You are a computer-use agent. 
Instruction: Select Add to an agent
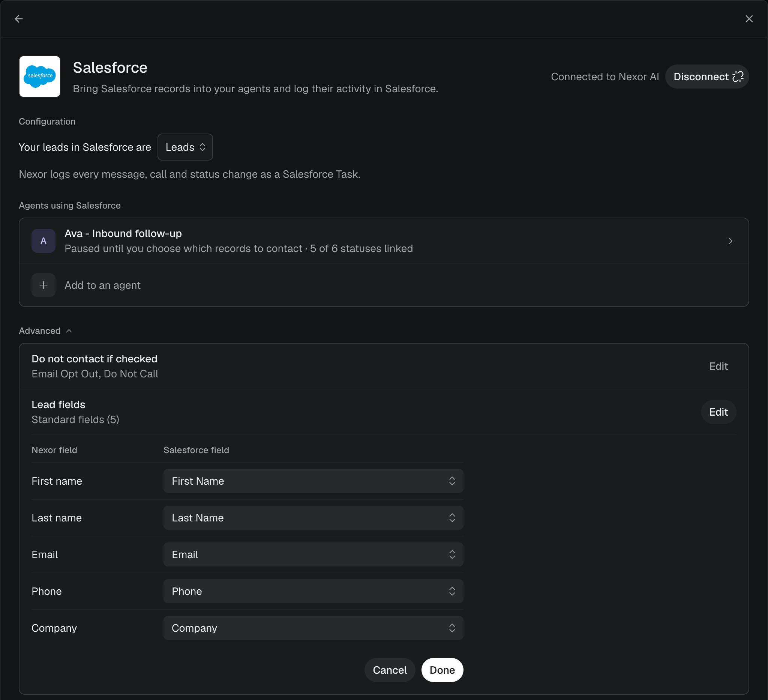pos(384,285)
